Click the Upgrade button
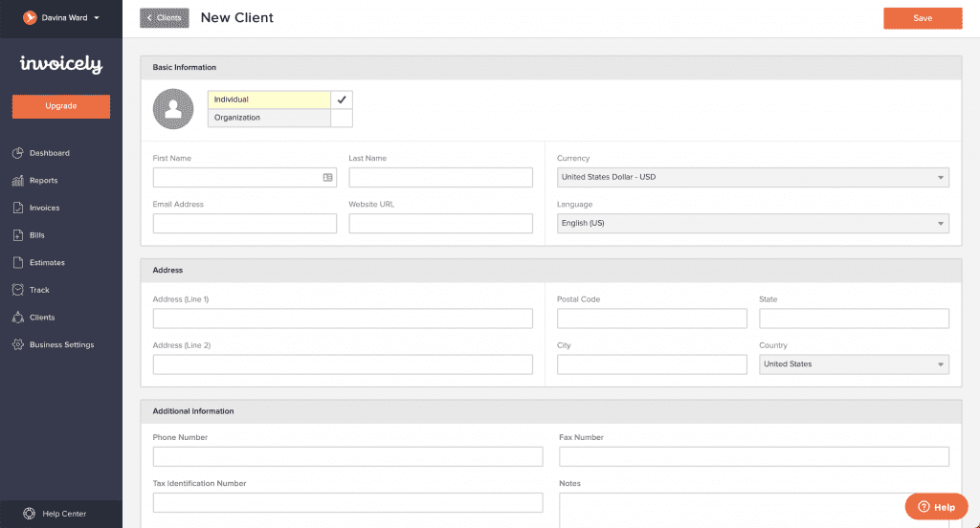980x528 pixels. pyautogui.click(x=61, y=106)
